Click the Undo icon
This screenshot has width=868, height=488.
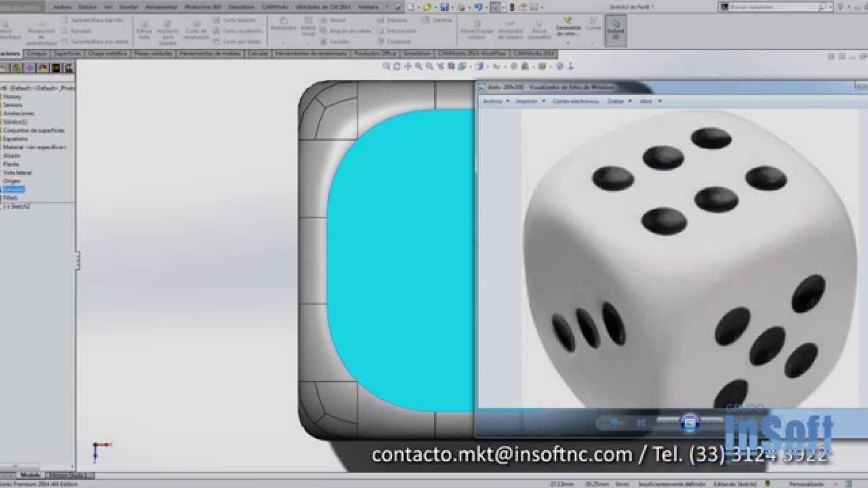coord(477,7)
